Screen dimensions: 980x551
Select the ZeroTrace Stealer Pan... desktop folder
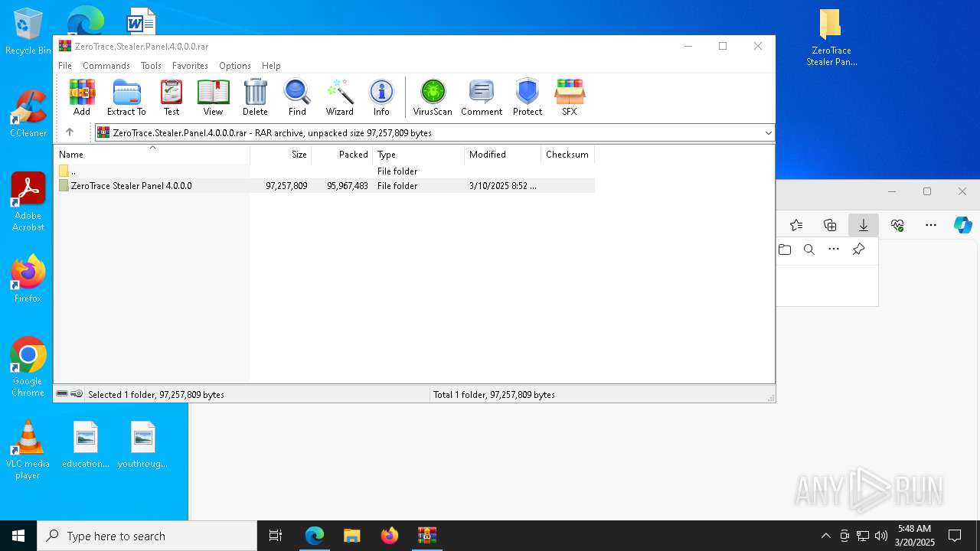831,38
